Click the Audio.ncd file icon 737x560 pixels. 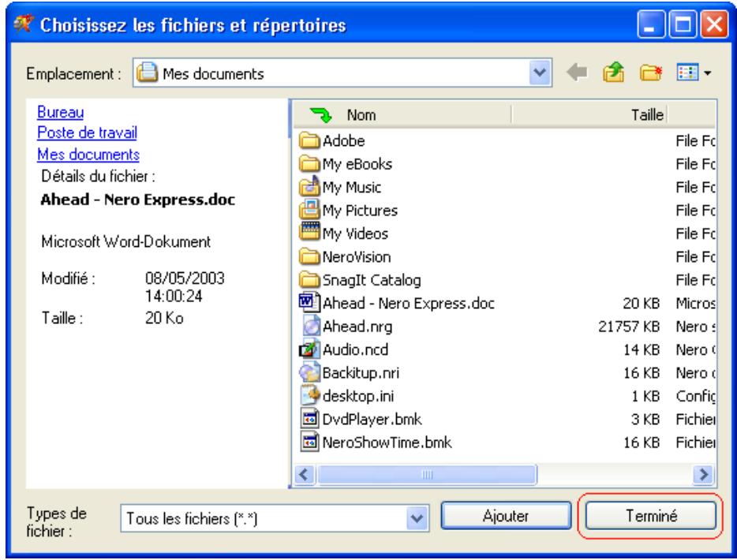(309, 349)
